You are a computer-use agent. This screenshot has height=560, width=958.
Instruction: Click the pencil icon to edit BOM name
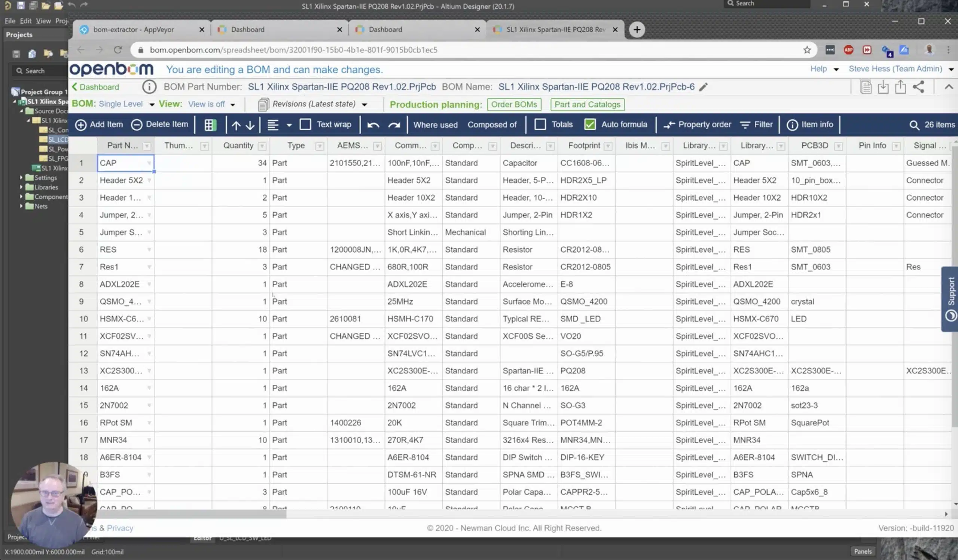(703, 87)
